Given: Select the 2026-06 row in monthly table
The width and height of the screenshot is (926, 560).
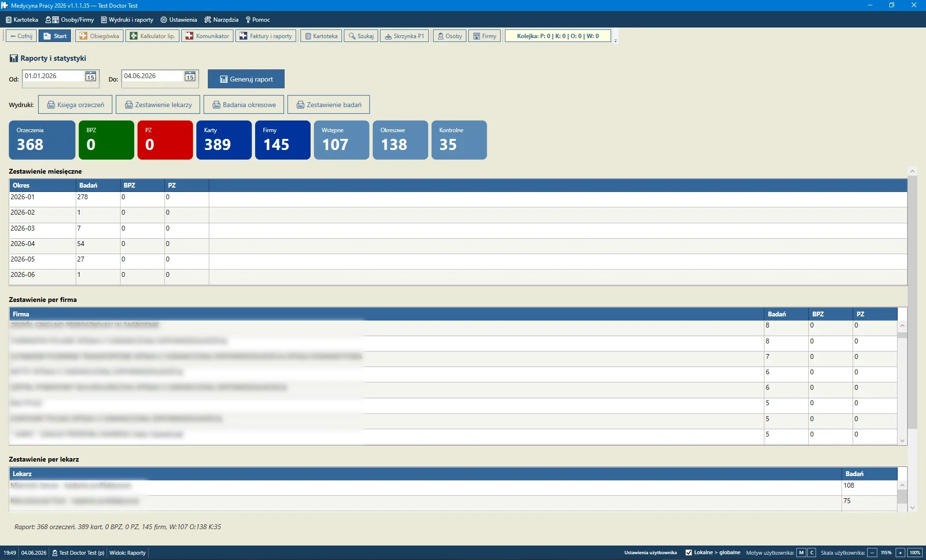Looking at the screenshot, I should [x=458, y=277].
